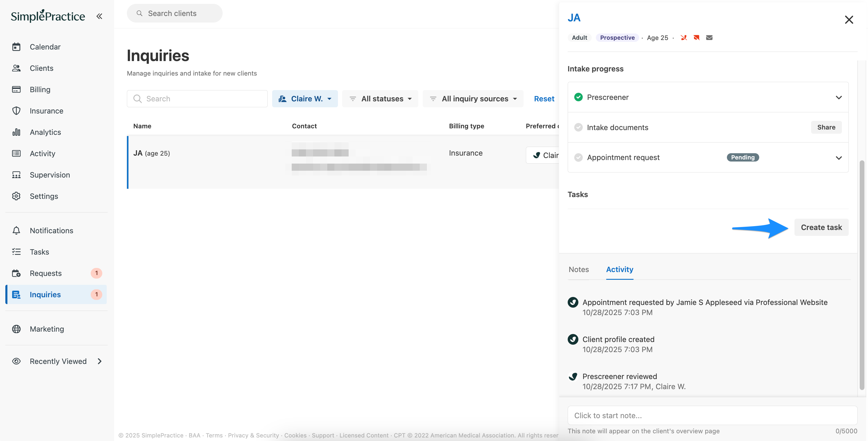Click the Search clients field

(175, 13)
